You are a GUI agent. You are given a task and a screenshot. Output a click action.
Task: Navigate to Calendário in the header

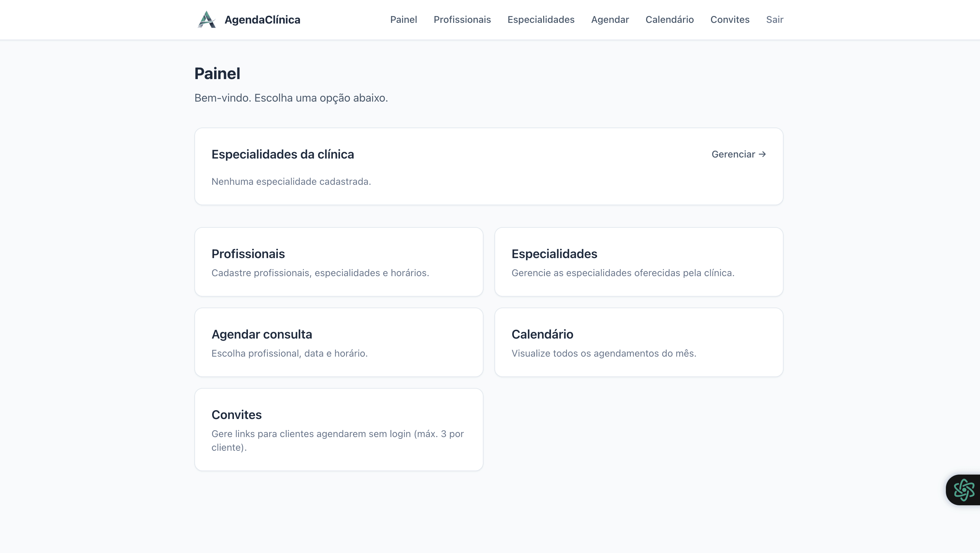click(669, 20)
